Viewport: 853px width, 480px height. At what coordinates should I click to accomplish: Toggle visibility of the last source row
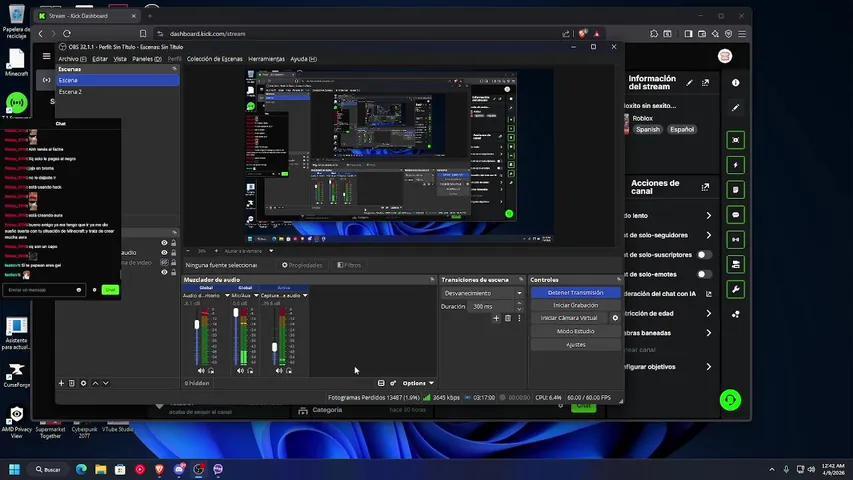point(164,272)
